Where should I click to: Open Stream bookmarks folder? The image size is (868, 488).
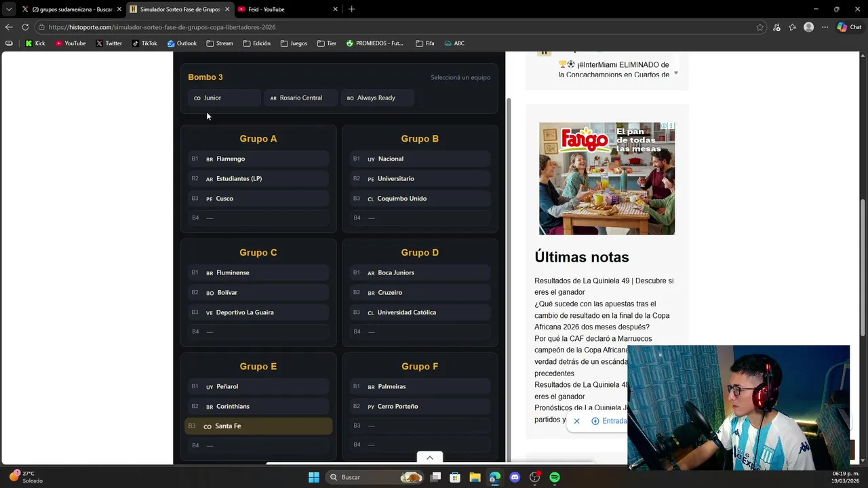(x=220, y=43)
